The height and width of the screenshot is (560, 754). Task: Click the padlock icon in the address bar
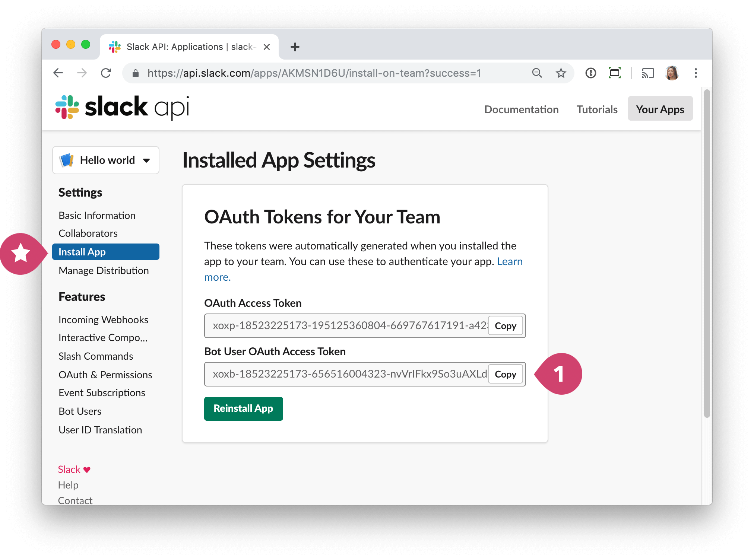pyautogui.click(x=135, y=73)
